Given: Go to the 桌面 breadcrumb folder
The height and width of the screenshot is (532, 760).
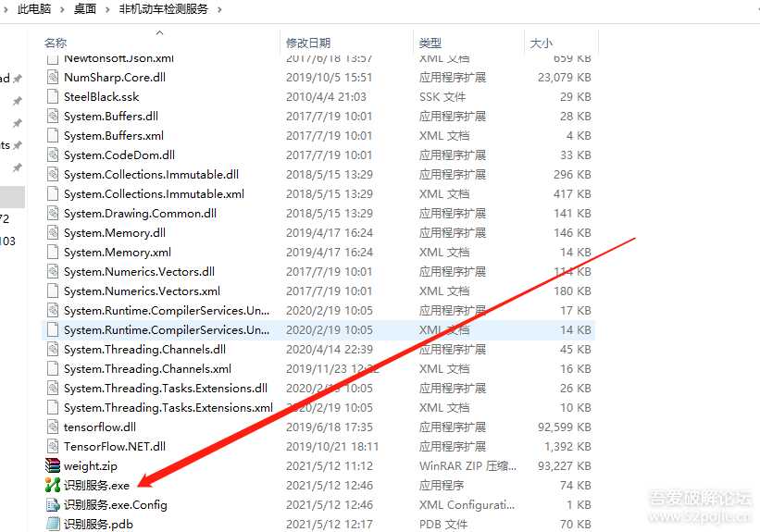Looking at the screenshot, I should [85, 8].
